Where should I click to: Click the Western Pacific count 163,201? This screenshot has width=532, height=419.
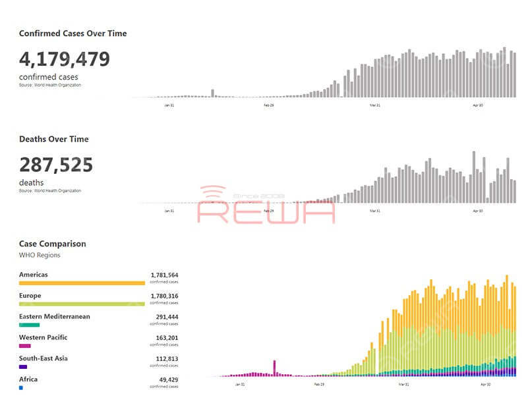tap(167, 338)
